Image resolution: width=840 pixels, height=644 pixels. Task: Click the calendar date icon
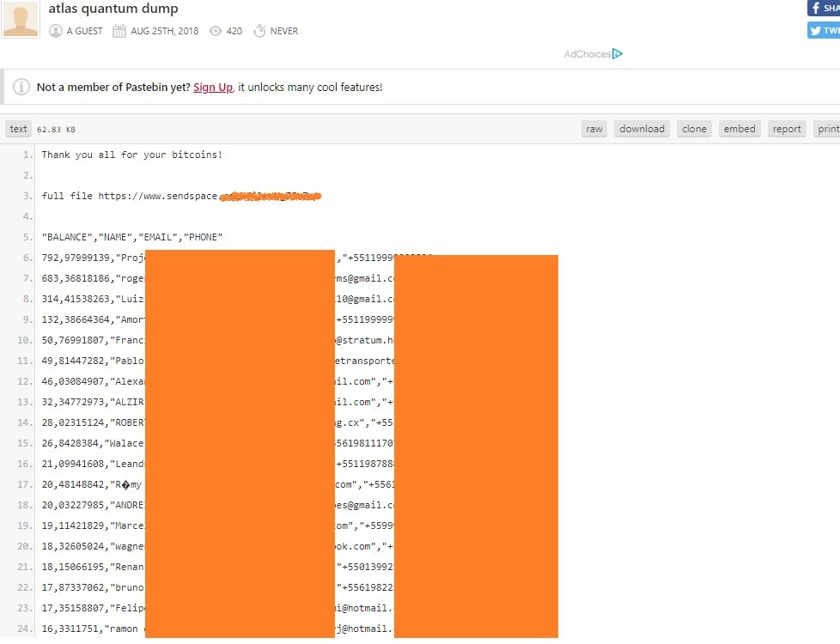tap(119, 31)
